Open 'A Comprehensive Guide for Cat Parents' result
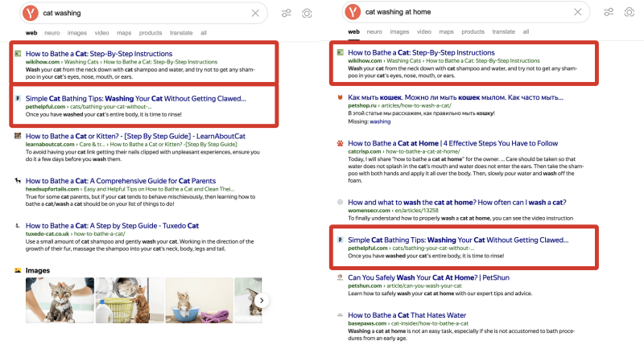Viewport: 644px width, 349px height. pos(120,181)
